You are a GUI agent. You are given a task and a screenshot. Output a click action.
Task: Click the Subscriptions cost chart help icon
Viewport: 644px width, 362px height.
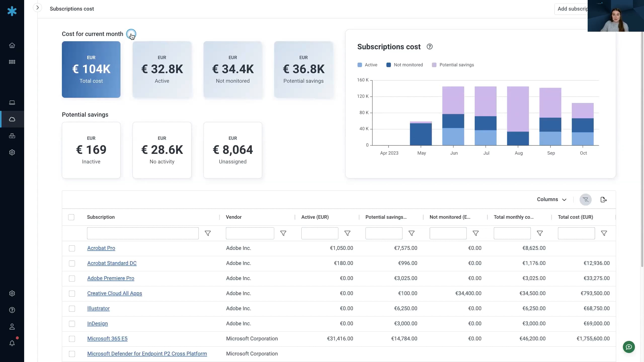(429, 47)
